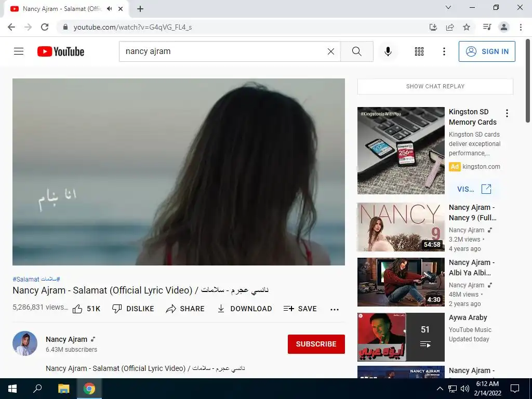Install the app from the address bar
Image resolution: width=532 pixels, height=399 pixels.
point(433,27)
